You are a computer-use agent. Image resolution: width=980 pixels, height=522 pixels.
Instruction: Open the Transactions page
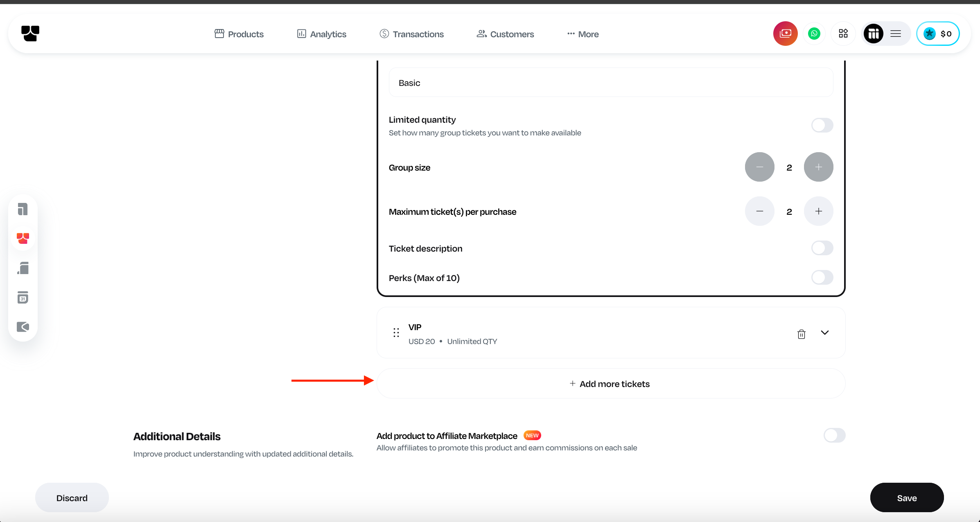[x=412, y=34]
